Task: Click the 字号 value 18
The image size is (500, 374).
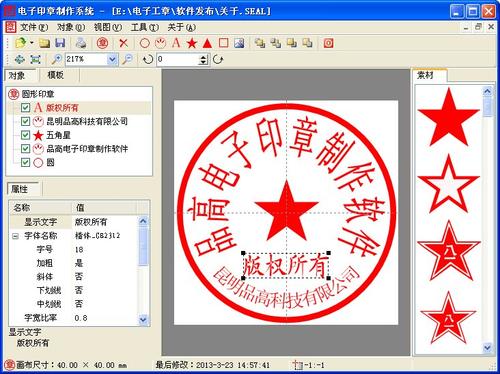Action: (79, 250)
